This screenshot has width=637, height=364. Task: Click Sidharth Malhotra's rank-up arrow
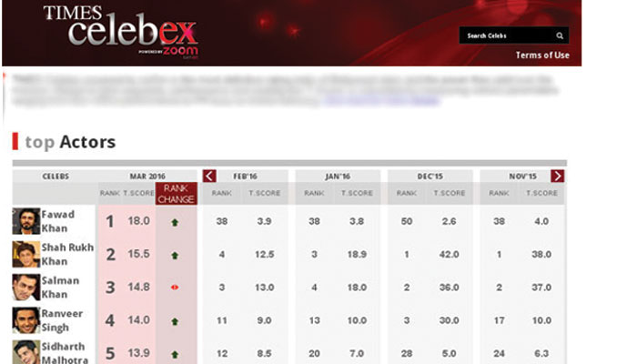pyautogui.click(x=175, y=353)
